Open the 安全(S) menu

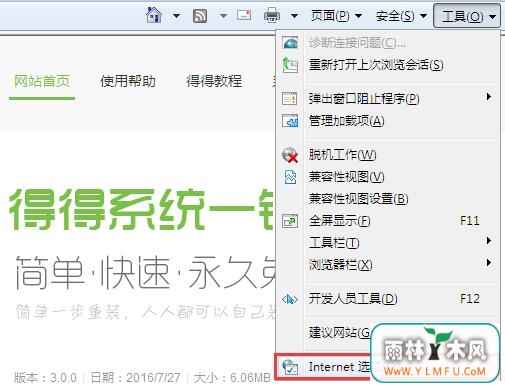(x=401, y=16)
